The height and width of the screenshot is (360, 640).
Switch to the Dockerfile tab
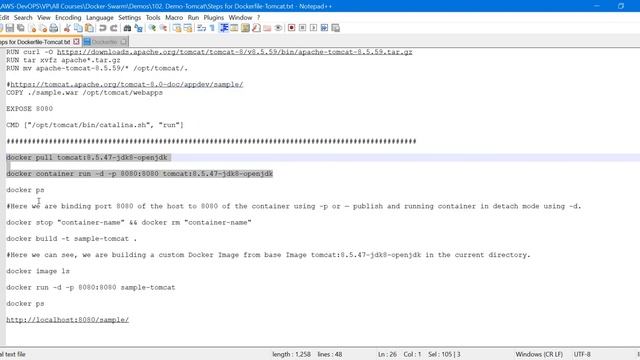tap(105, 42)
